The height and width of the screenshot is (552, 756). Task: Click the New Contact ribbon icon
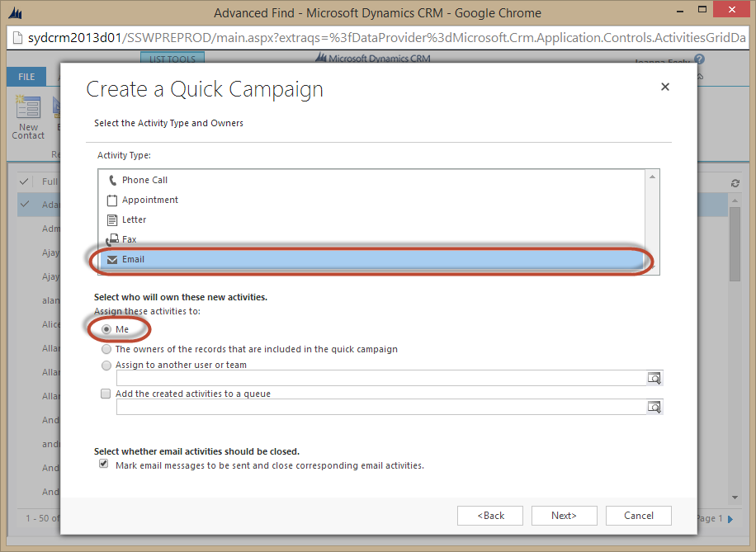[28, 116]
